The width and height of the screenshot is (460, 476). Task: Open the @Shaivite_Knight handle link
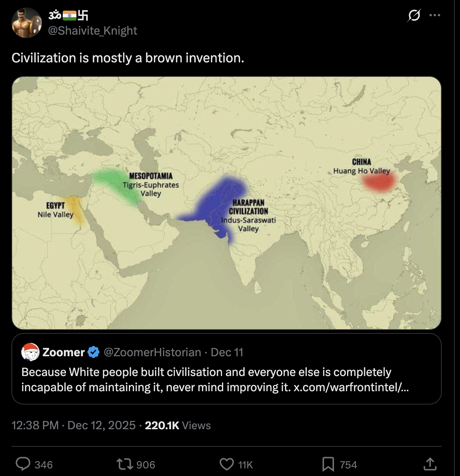point(92,30)
